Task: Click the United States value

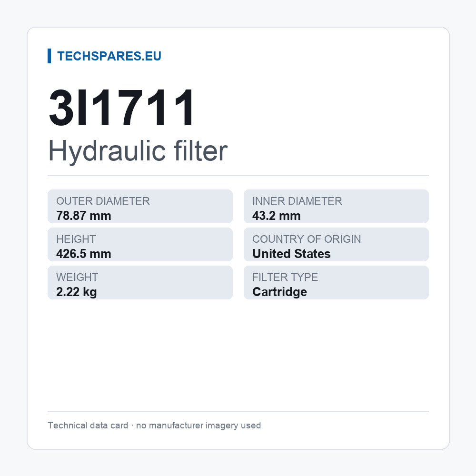Action: coord(291,254)
